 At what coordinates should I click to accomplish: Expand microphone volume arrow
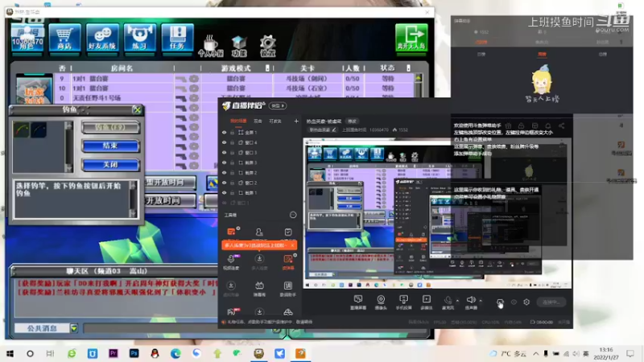(x=457, y=300)
